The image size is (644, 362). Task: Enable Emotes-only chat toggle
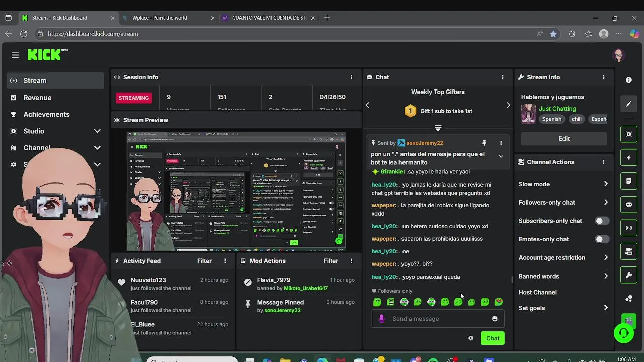pos(601,239)
